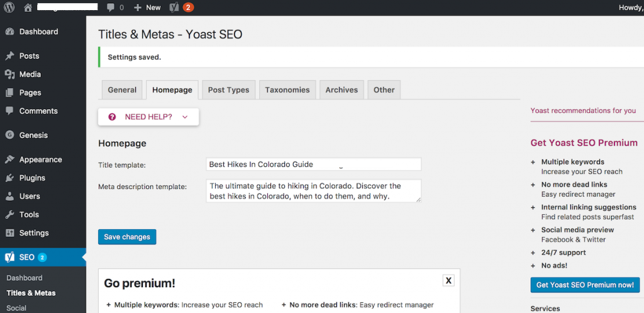Open the Other tab
The width and height of the screenshot is (644, 313).
(x=384, y=89)
